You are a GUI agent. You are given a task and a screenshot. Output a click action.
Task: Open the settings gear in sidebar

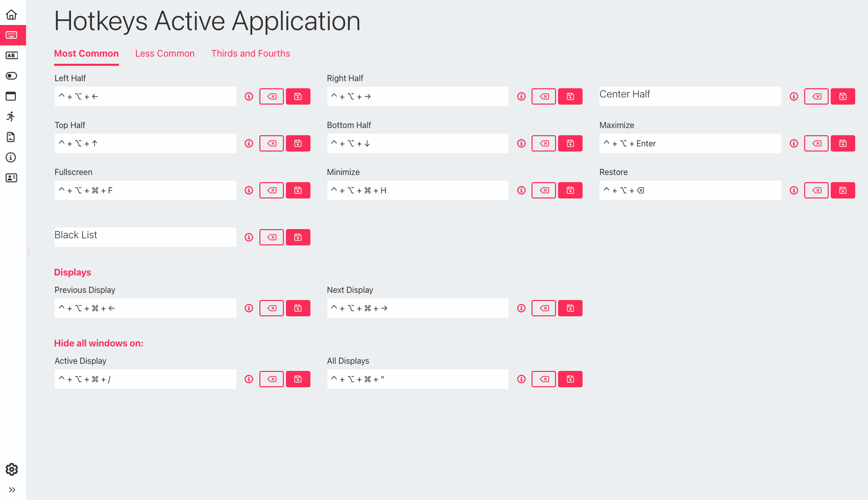12,469
